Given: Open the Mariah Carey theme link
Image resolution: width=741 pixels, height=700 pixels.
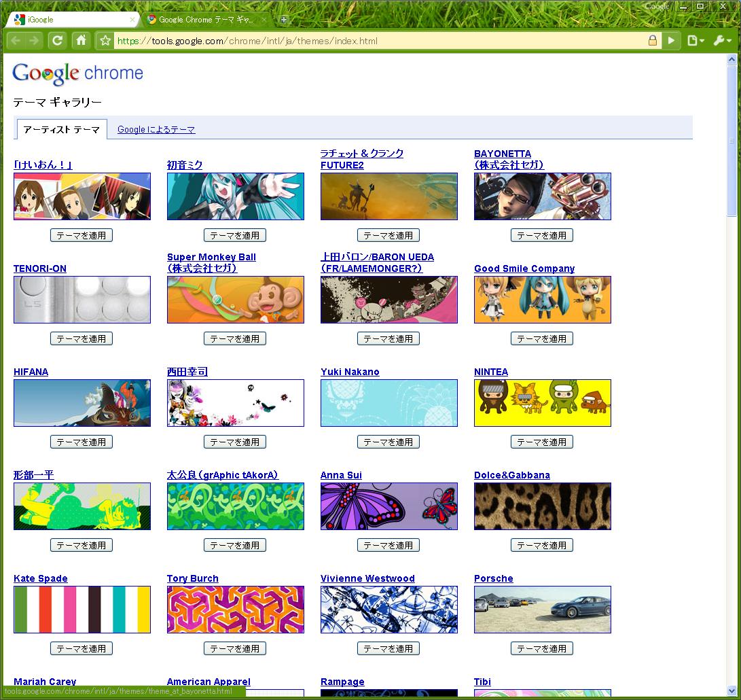Looking at the screenshot, I should click(x=45, y=682).
